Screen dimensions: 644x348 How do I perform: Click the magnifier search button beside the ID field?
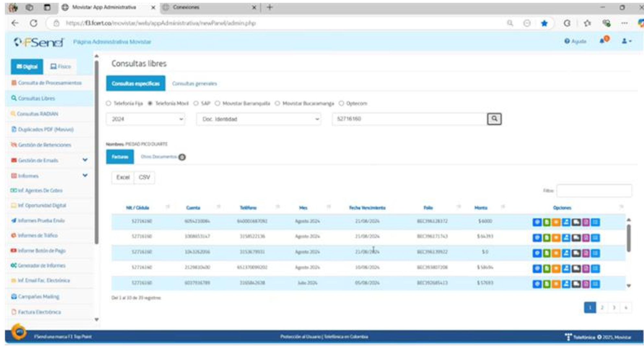tap(494, 119)
